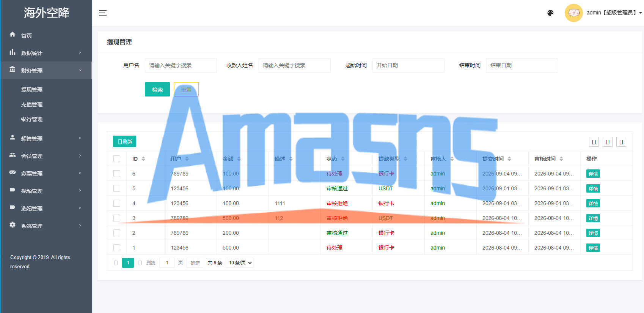Click the gamepad icon for 彩票管理
Screen dimensions: 644x313
click(x=13, y=172)
